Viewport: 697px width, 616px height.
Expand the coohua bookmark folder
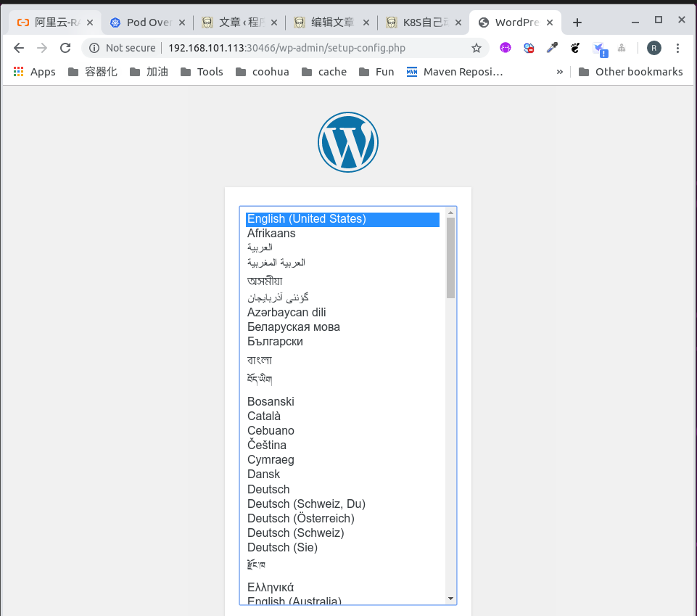[263, 72]
